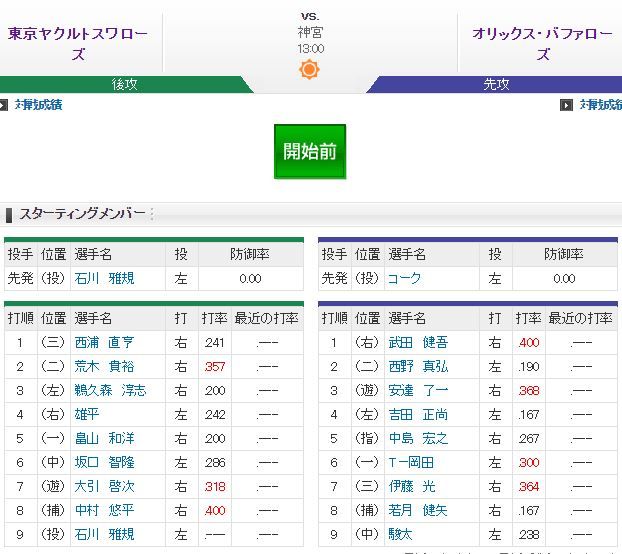The width and height of the screenshot is (622, 554).
Task: Open the left 対戦成績 link
Action: (38, 105)
